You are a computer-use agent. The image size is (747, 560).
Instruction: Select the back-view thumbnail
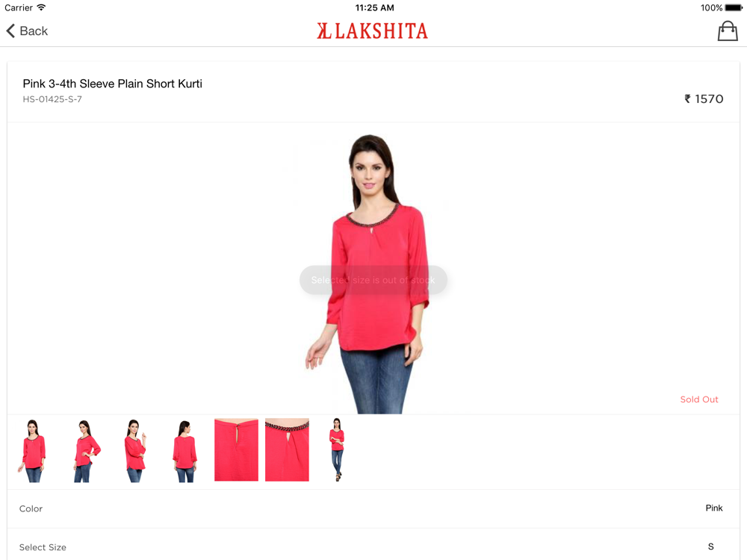(x=185, y=450)
